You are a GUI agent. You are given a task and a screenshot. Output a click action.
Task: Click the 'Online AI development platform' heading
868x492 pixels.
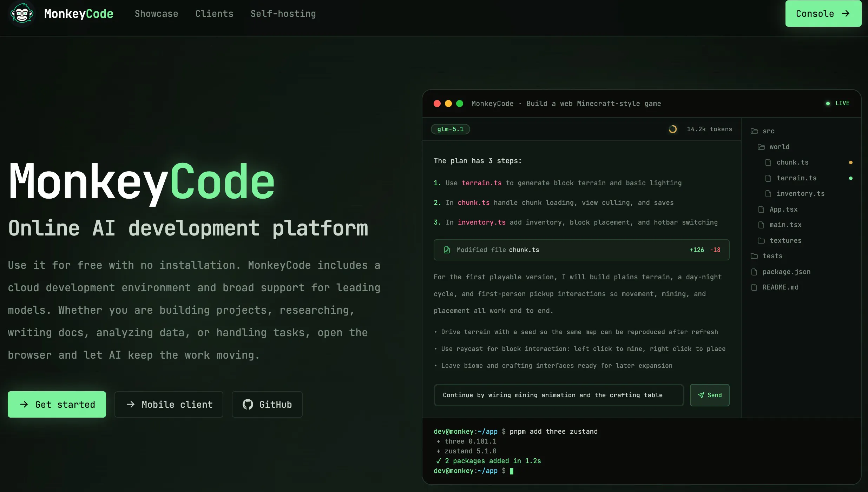click(188, 228)
